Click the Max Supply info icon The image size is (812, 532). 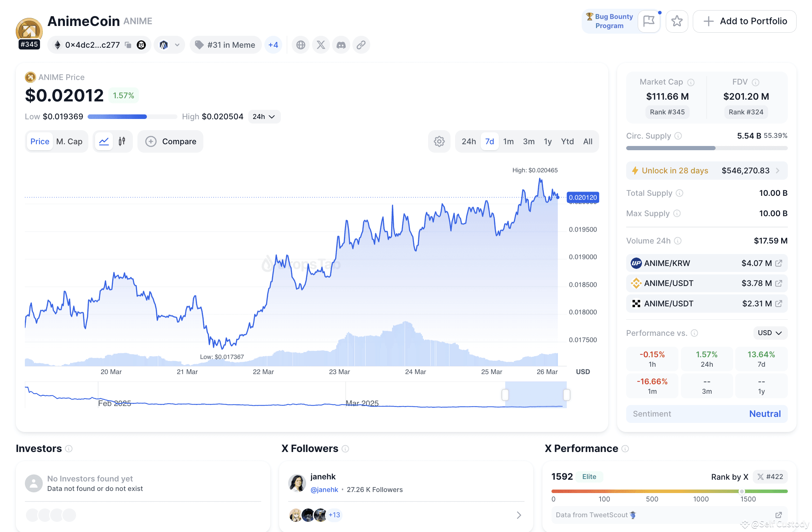677,213
